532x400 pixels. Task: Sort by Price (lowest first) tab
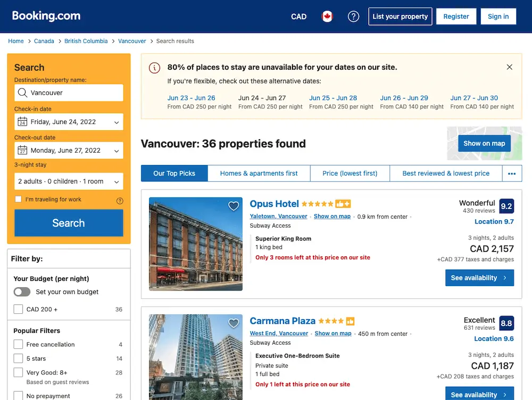350,173
